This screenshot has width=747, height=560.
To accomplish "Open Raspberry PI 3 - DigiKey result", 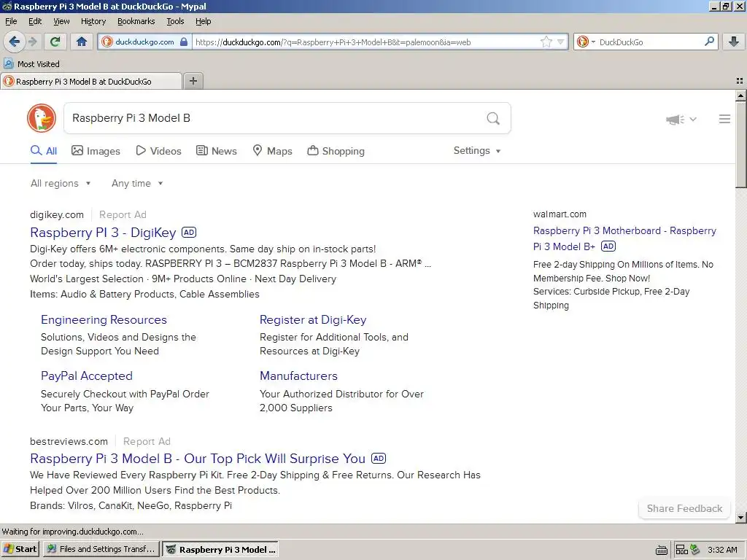I will (103, 233).
